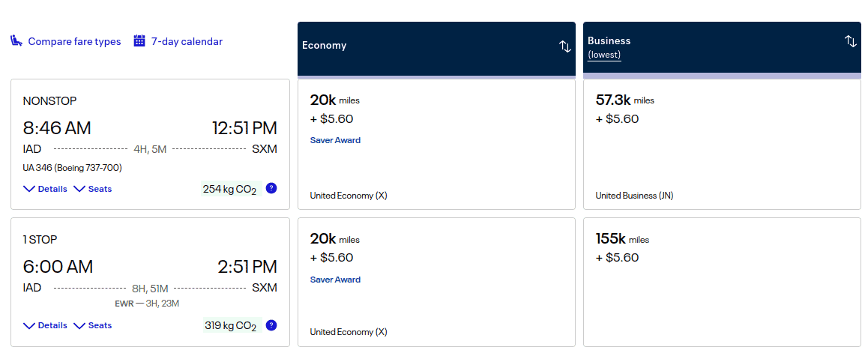
Task: Open Compare fare types link
Action: pyautogui.click(x=74, y=42)
